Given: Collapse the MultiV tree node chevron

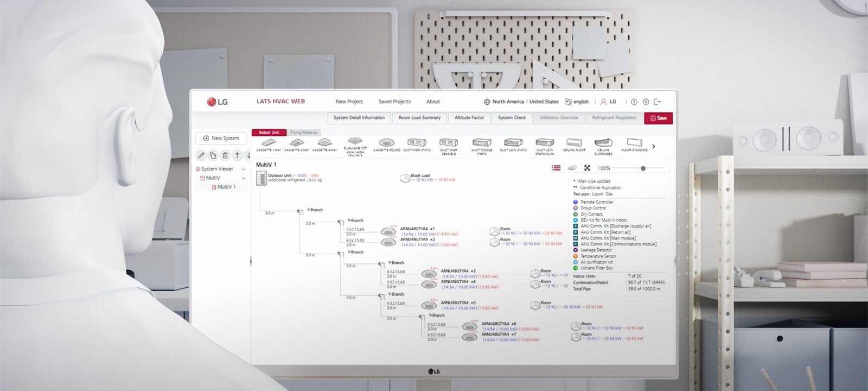Looking at the screenshot, I should pyautogui.click(x=243, y=178).
